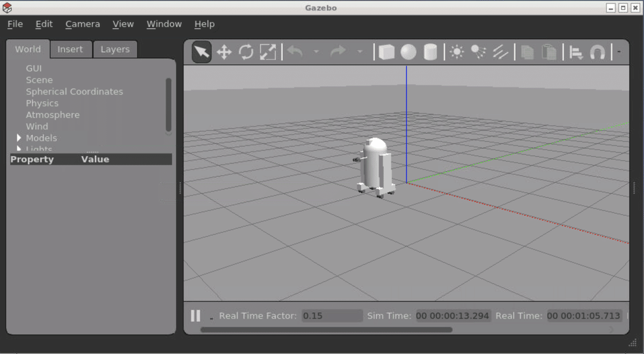Click the Copy toolbar icon

(x=528, y=52)
